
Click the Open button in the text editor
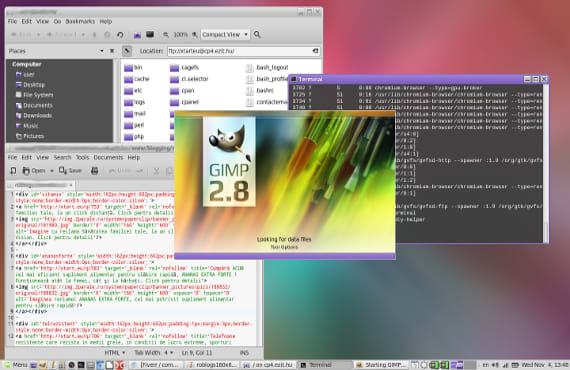(x=34, y=170)
